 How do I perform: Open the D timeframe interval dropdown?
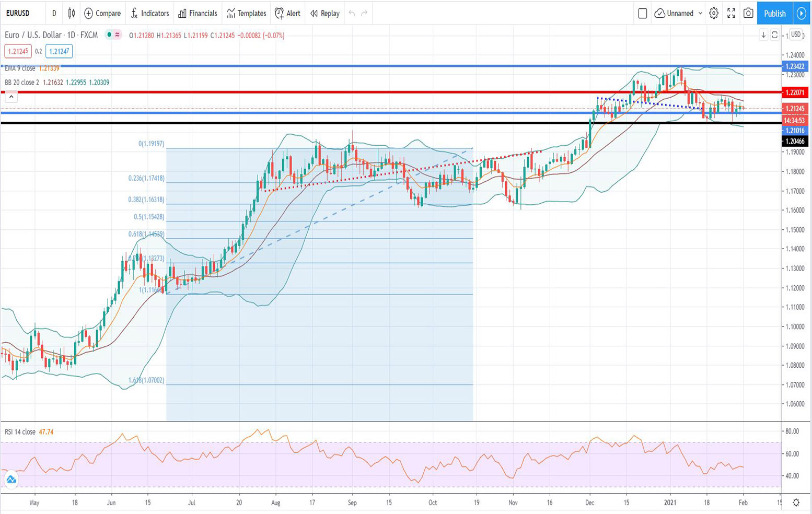[x=54, y=14]
